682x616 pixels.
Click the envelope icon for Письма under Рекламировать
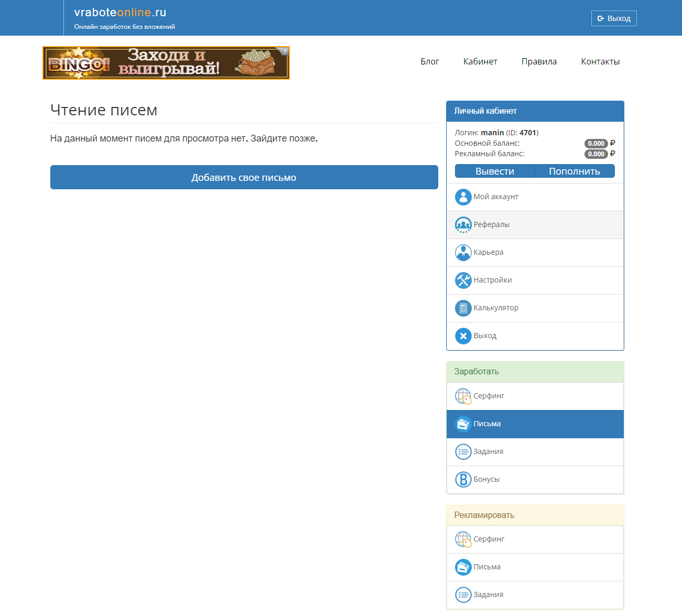(463, 567)
